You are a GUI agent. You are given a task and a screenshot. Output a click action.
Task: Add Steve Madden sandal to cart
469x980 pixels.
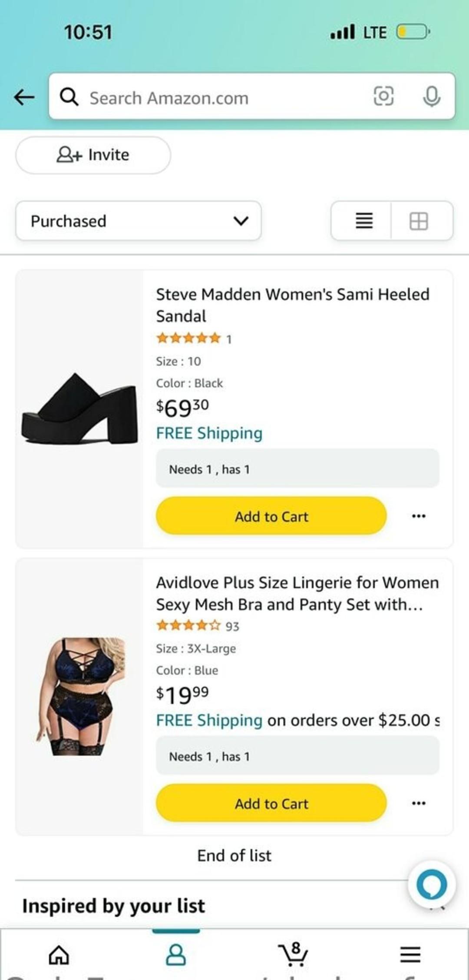(x=271, y=516)
